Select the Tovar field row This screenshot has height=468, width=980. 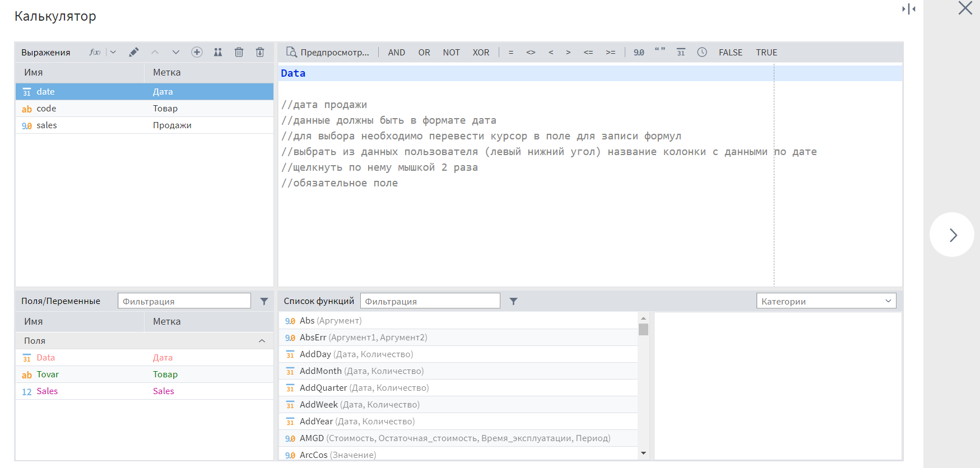tap(145, 374)
